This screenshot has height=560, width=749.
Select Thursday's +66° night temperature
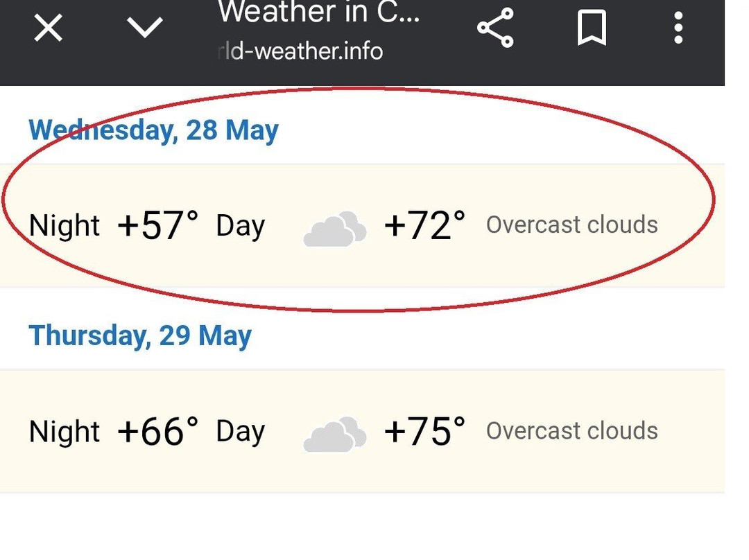(158, 431)
